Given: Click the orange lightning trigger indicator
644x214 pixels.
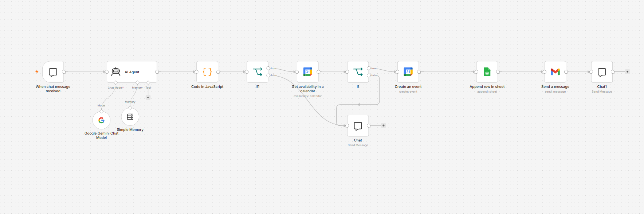Looking at the screenshot, I should click(x=37, y=72).
